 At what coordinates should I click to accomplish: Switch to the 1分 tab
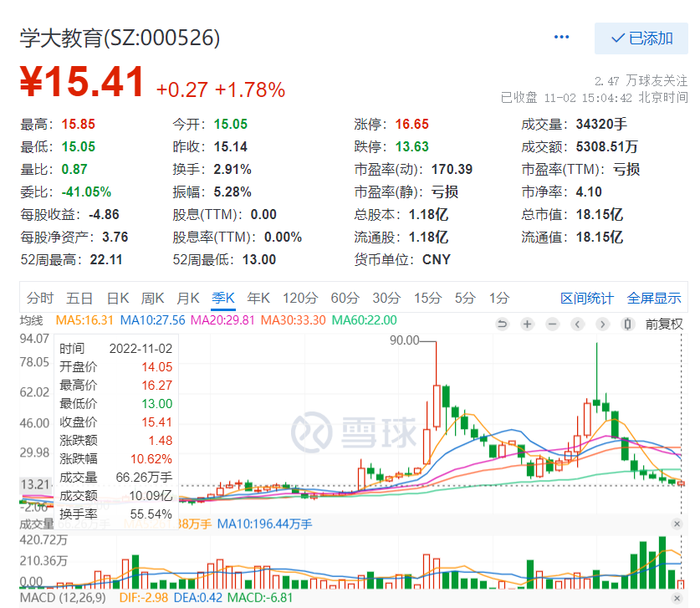click(499, 298)
